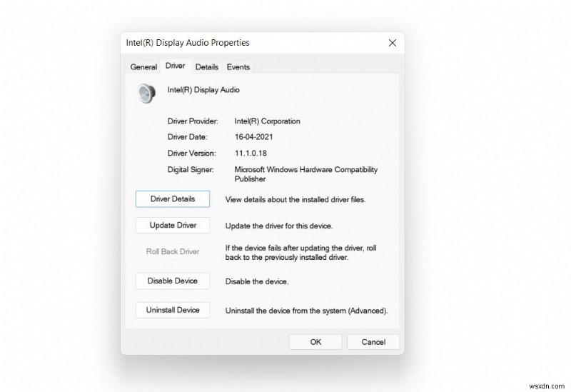Click the greyed-out Roll Back Driver button

pos(173,251)
